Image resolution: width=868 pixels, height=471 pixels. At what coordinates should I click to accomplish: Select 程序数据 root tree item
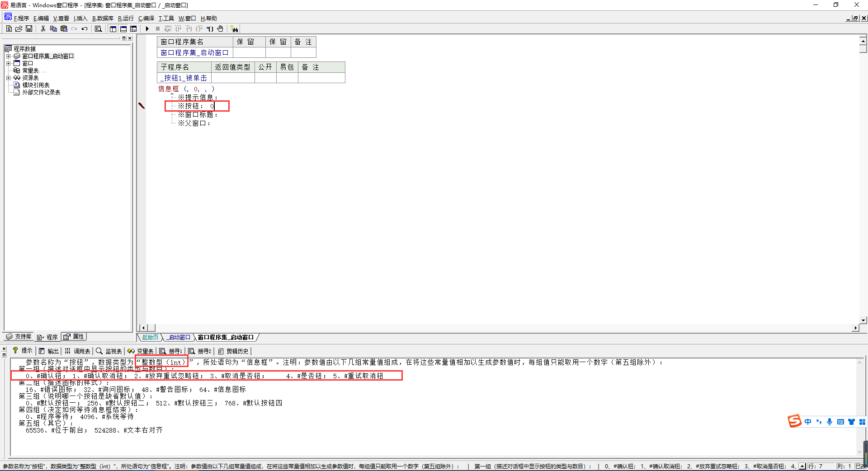24,49
